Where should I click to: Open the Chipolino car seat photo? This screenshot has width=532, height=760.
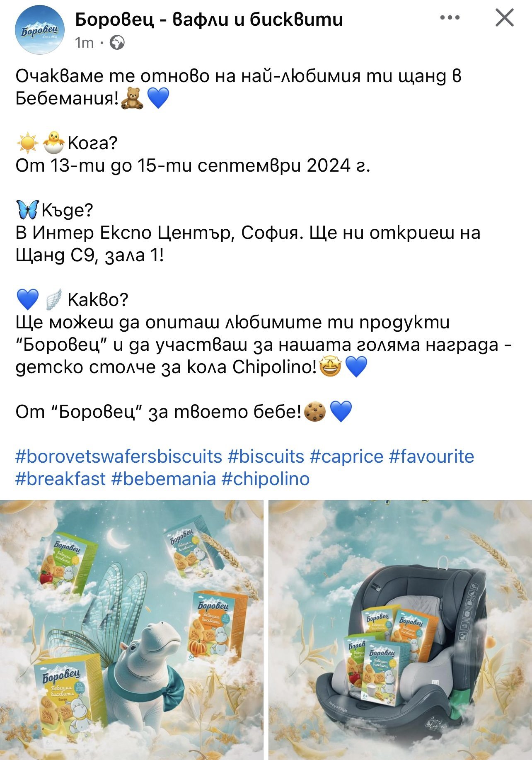[x=400, y=629]
